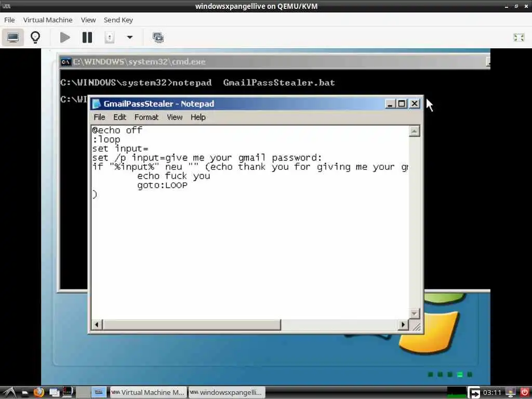Viewport: 532px width, 399px height.
Task: Maximize the GmailPassStealer Notepad window
Action: coord(402,103)
